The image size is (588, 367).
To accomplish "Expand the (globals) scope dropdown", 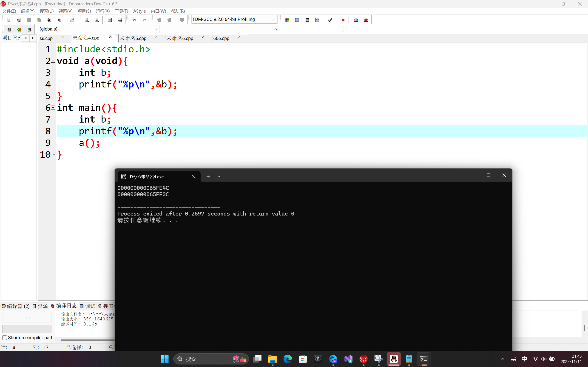I will pyautogui.click(x=156, y=29).
